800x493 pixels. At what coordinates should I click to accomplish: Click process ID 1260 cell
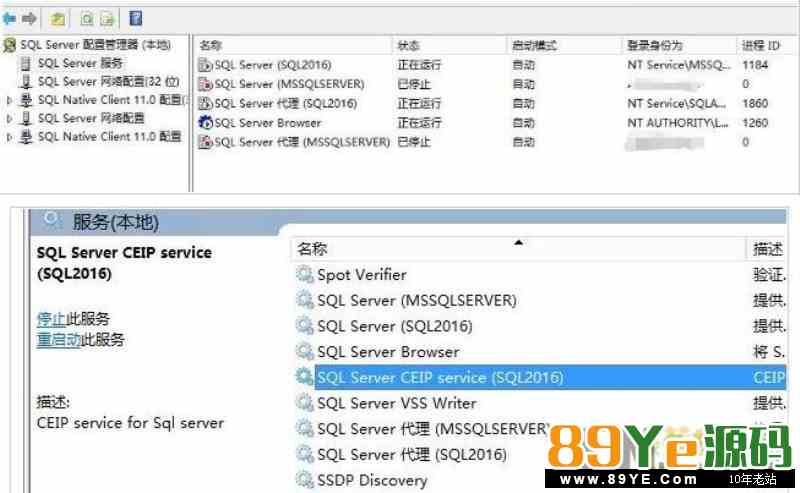(x=755, y=123)
